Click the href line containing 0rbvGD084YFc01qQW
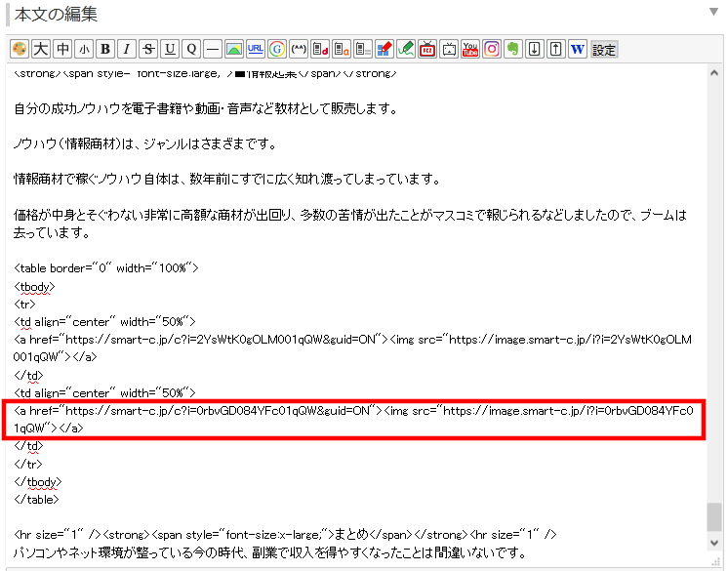The image size is (728, 571). pos(353,419)
